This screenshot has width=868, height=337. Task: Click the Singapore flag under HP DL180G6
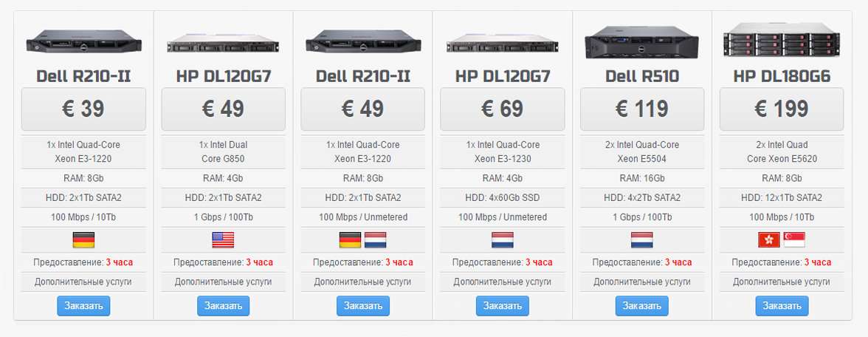point(794,240)
